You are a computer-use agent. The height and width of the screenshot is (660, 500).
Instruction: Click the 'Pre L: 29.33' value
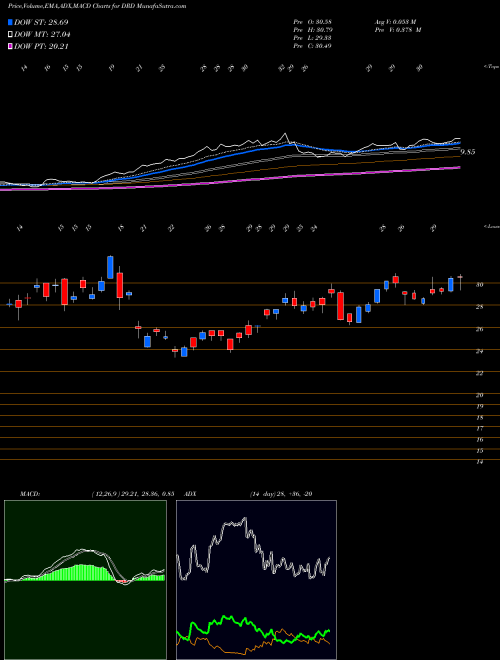click(312, 38)
